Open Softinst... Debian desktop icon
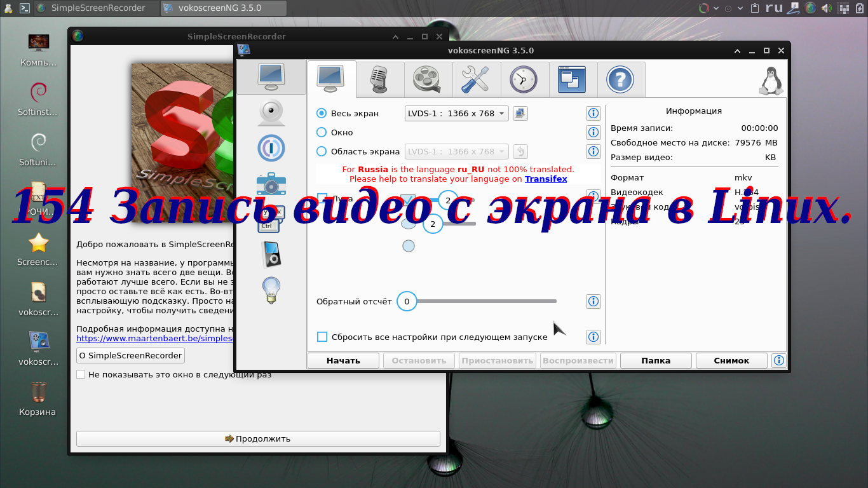868x488 pixels. pyautogui.click(x=38, y=99)
